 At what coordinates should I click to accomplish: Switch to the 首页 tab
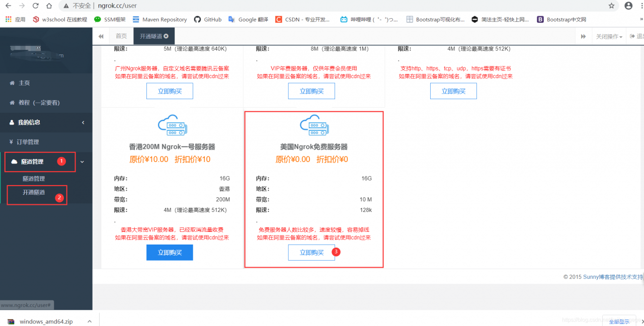click(121, 36)
